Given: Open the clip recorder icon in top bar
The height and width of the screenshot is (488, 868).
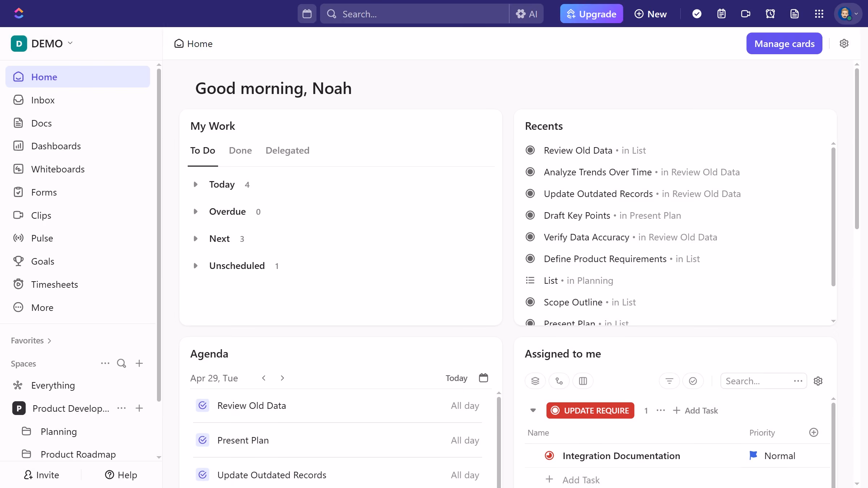Looking at the screenshot, I should [x=746, y=14].
